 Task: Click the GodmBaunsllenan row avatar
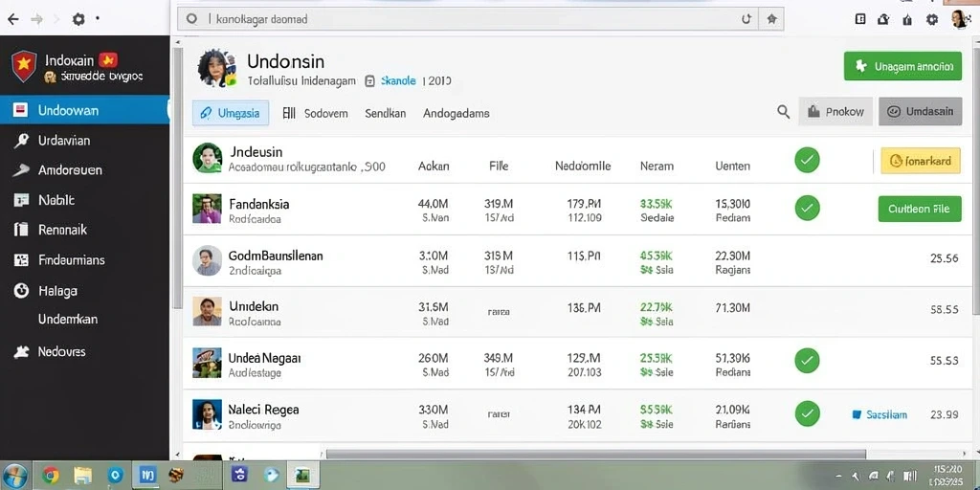pyautogui.click(x=207, y=260)
